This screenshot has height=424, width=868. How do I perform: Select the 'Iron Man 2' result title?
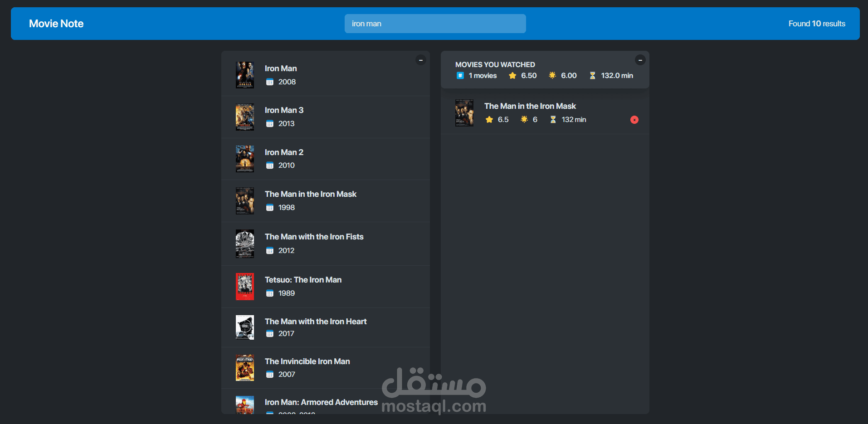[x=284, y=152]
